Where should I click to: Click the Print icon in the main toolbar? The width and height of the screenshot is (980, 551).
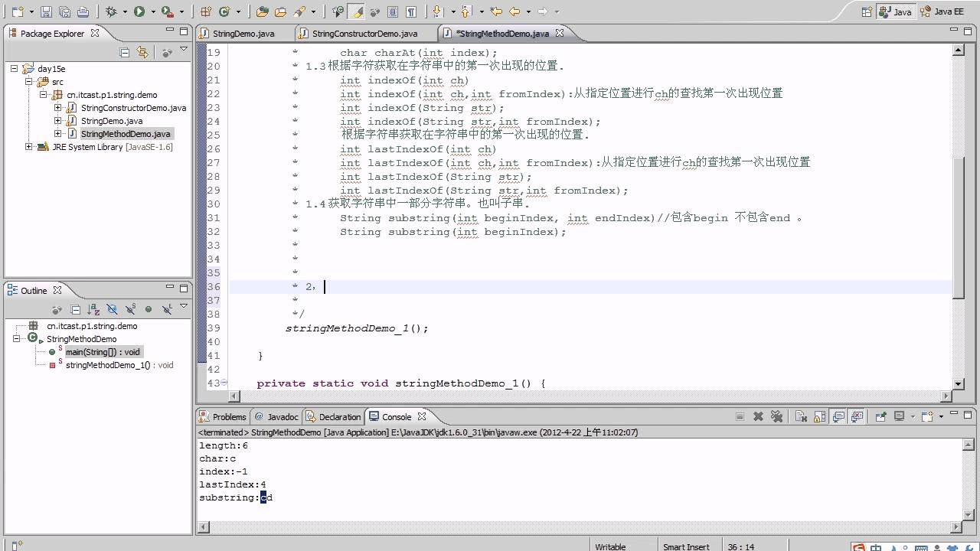[83, 11]
